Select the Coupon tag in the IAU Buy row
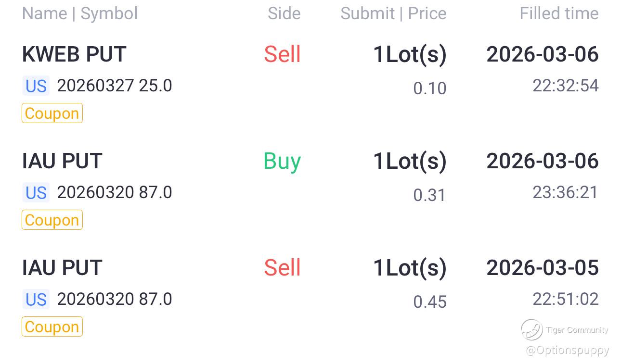The height and width of the screenshot is (364, 621). pyautogui.click(x=52, y=220)
